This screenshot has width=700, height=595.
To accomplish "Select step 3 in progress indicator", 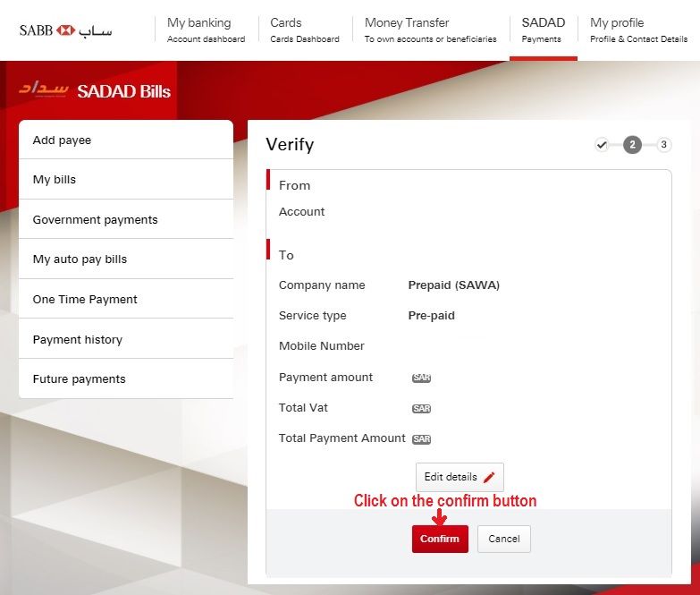I will [663, 145].
